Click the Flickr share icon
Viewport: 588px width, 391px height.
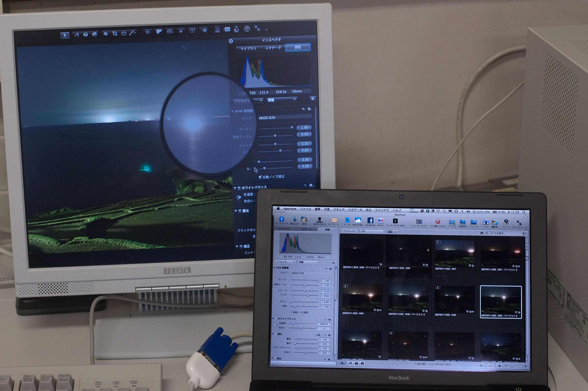(381, 221)
